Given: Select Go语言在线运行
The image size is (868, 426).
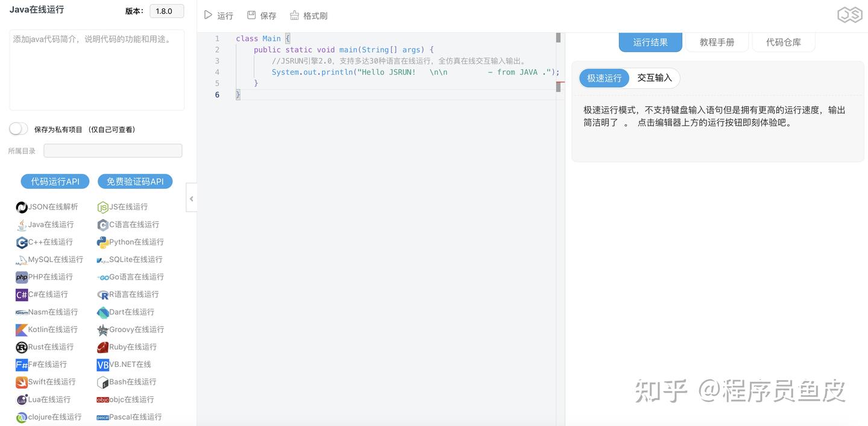Looking at the screenshot, I should pos(134,277).
